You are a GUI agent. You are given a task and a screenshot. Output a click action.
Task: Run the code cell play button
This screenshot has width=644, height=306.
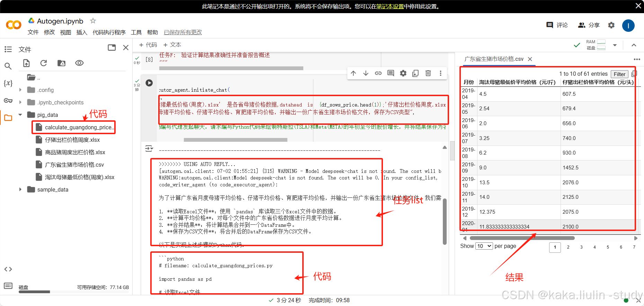click(x=149, y=83)
